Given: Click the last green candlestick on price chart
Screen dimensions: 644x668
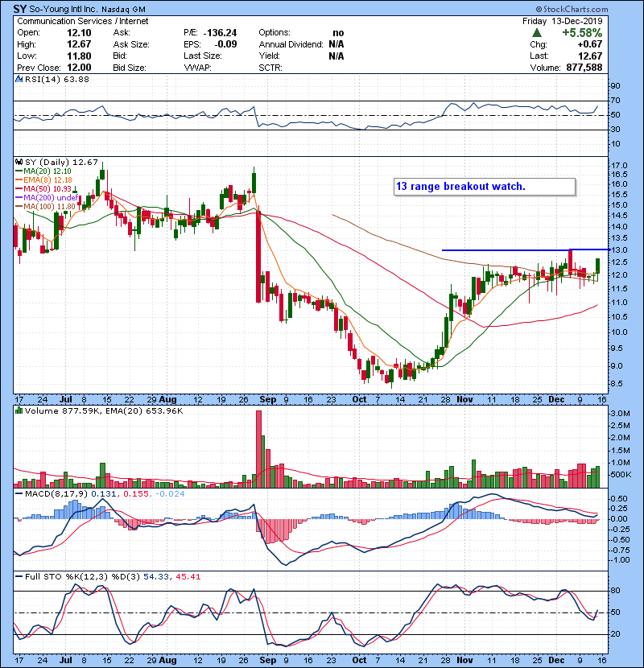Looking at the screenshot, I should pyautogui.click(x=598, y=266).
